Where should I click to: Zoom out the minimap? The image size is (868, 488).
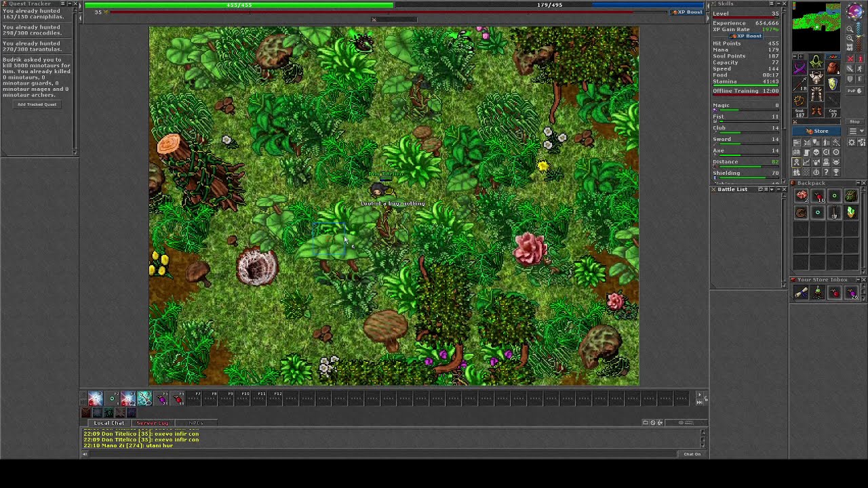point(850,29)
